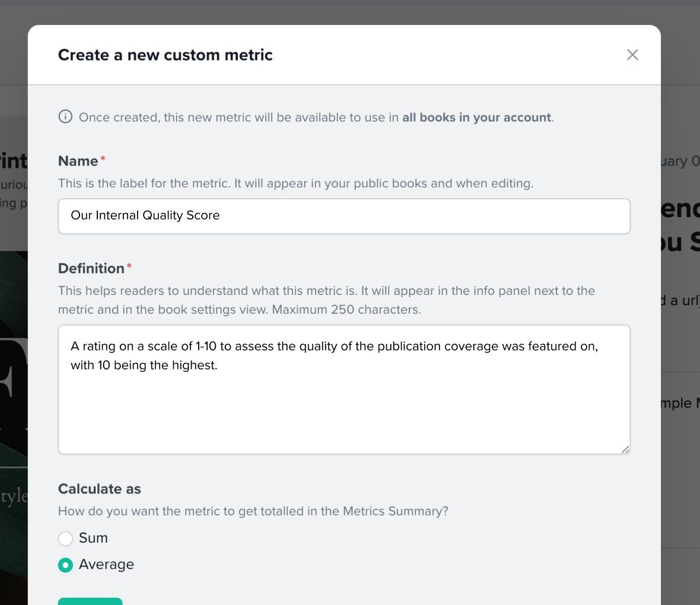Close the custom metric dialog

[x=632, y=55]
